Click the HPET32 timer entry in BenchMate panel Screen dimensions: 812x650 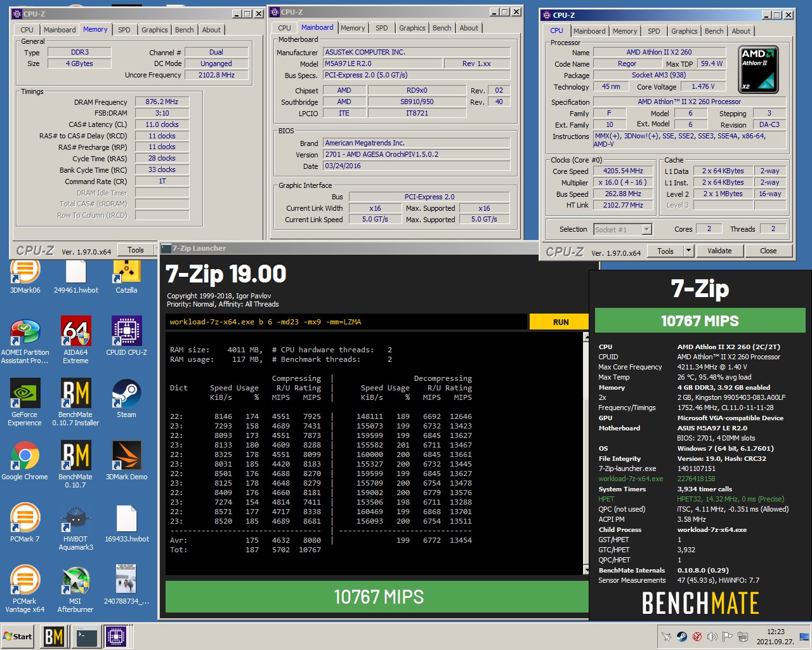point(731,499)
